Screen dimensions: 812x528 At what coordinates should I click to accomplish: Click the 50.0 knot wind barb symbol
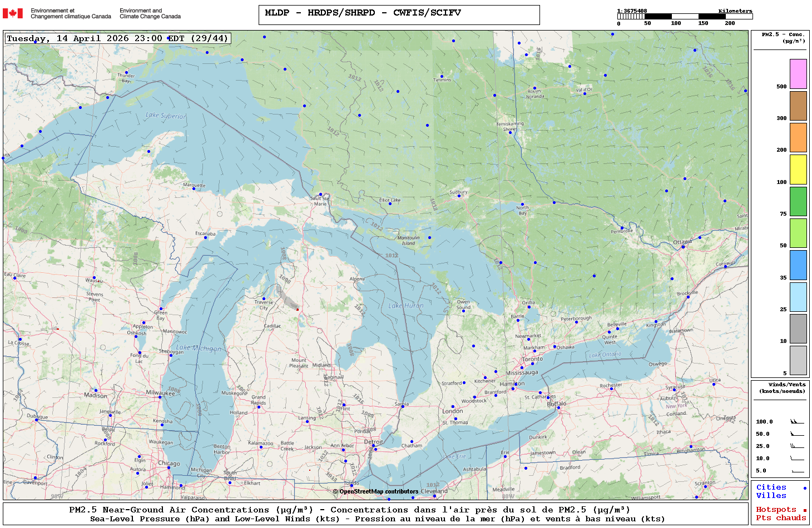796,434
